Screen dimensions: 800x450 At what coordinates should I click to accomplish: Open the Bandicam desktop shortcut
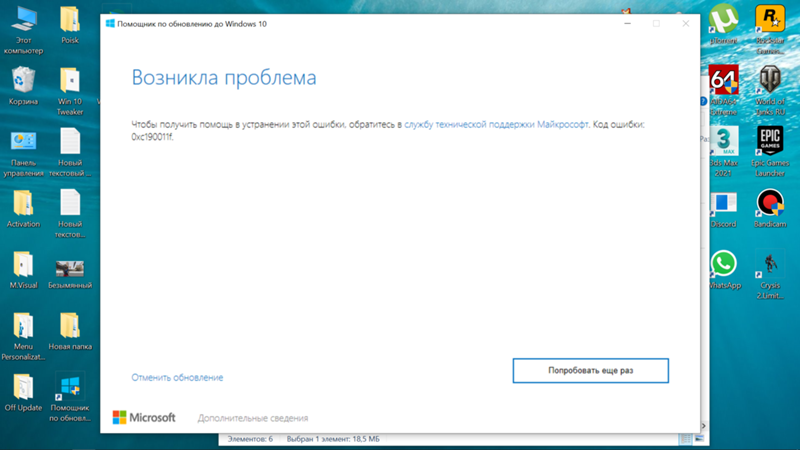(770, 208)
